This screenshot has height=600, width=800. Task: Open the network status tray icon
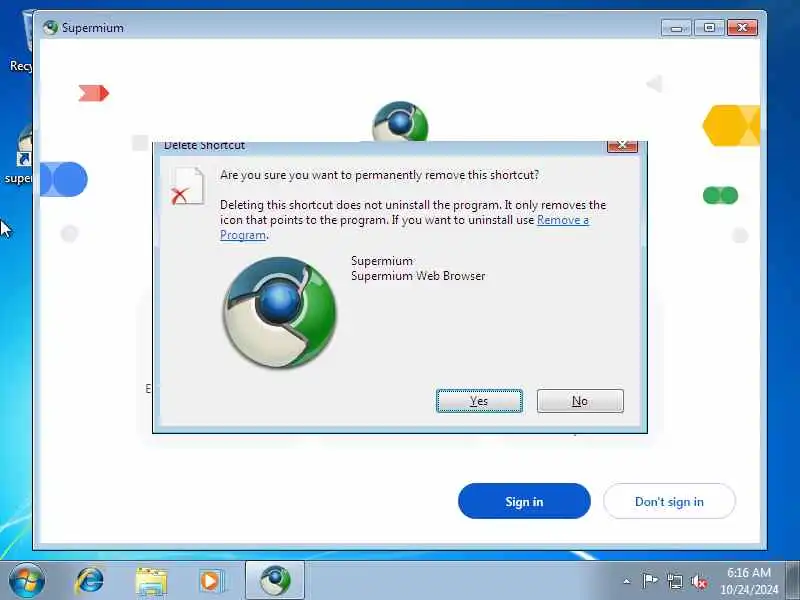click(x=675, y=581)
